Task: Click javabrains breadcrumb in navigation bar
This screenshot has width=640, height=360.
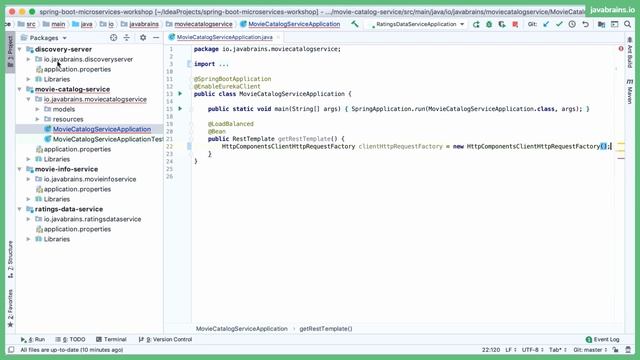Action: [x=140, y=24]
